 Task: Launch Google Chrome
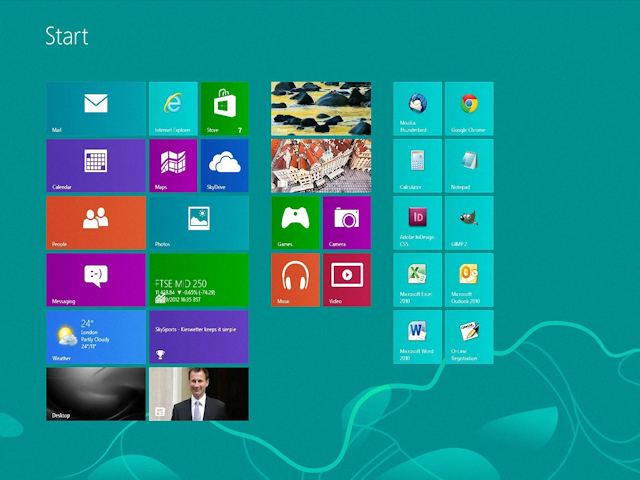[x=468, y=109]
